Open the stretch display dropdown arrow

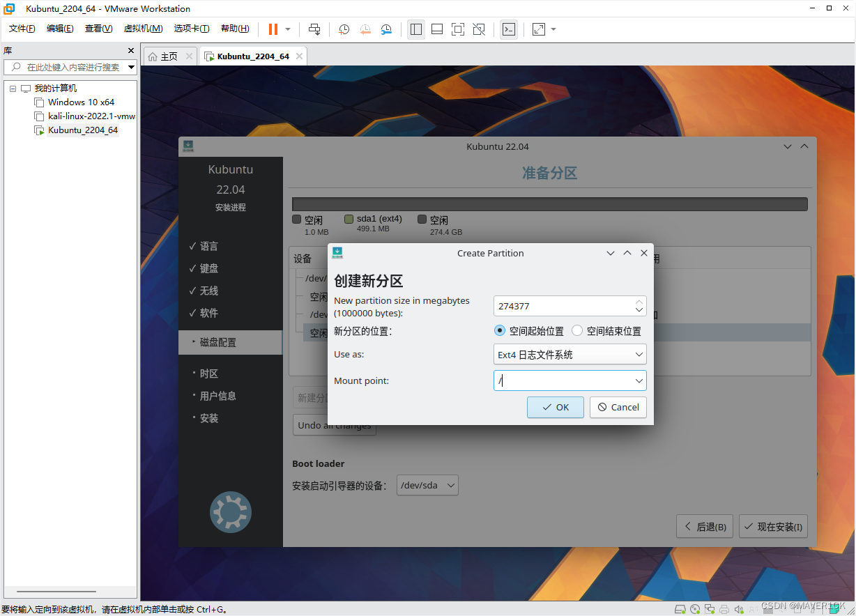553,29
